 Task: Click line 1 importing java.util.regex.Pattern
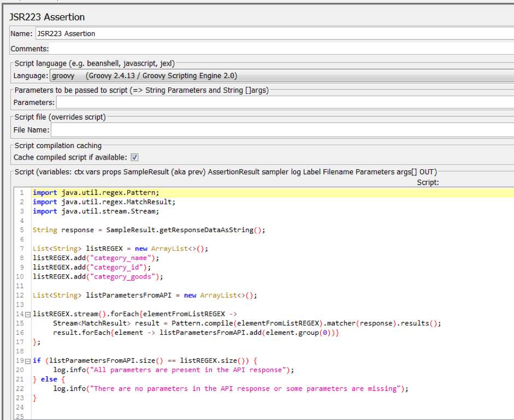tap(96, 192)
